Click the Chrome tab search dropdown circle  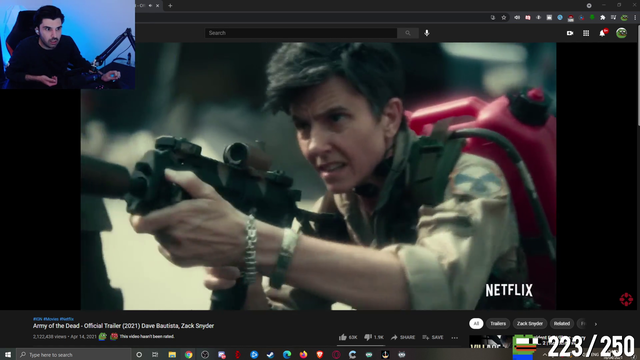tap(589, 6)
